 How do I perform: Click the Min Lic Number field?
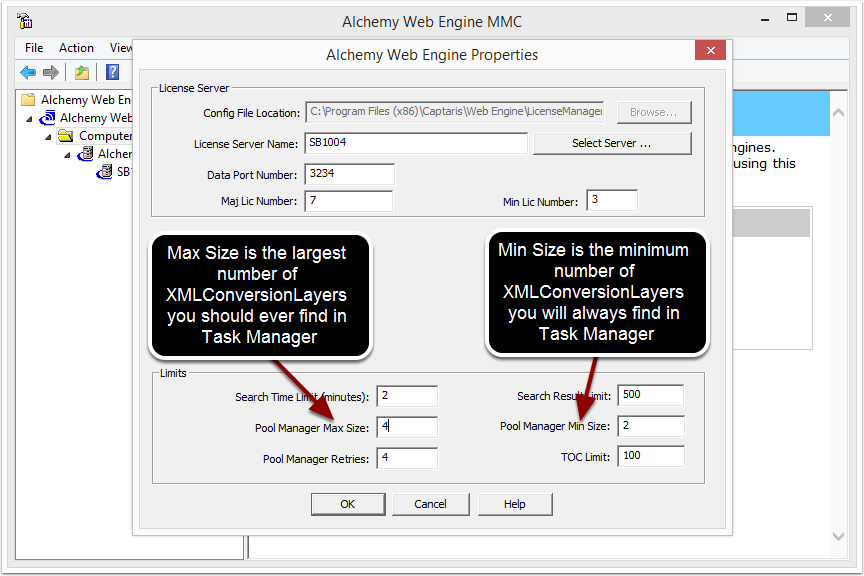[x=612, y=200]
